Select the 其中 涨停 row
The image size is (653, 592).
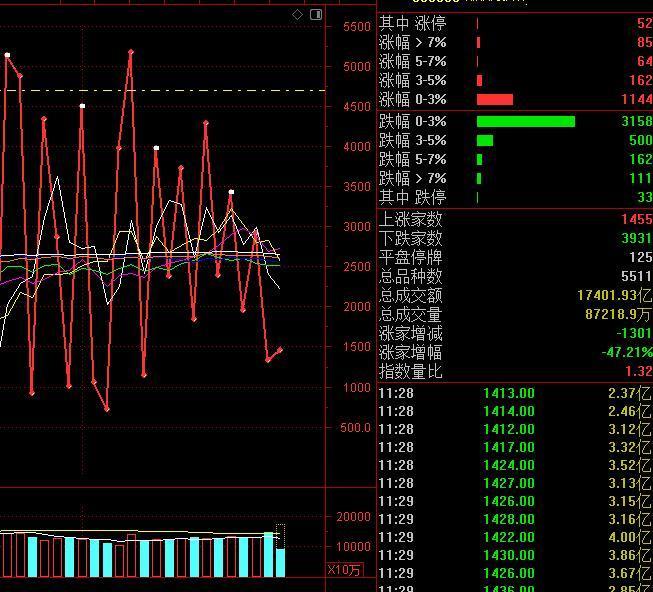point(516,23)
